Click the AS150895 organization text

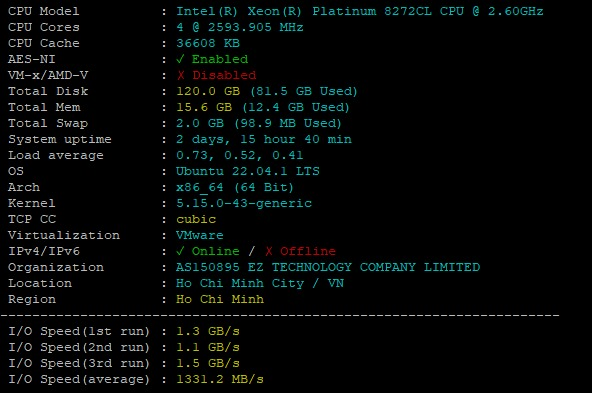(208, 267)
